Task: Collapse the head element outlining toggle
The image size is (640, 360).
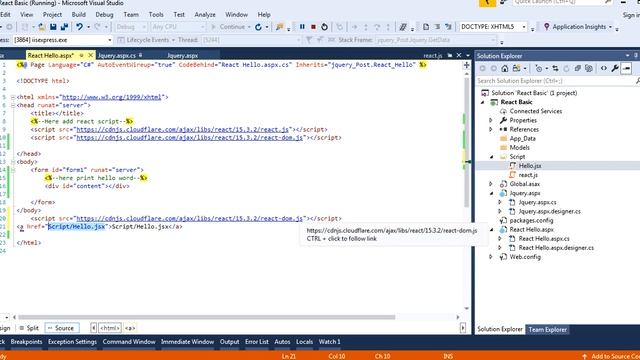Action: [x=13, y=105]
